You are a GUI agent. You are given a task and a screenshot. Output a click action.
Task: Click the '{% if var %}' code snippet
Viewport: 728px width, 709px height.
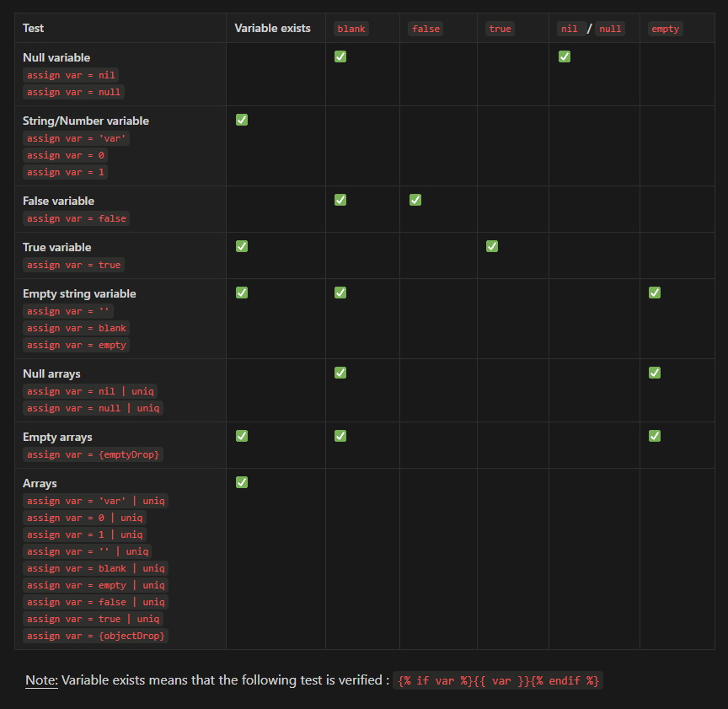pos(498,680)
